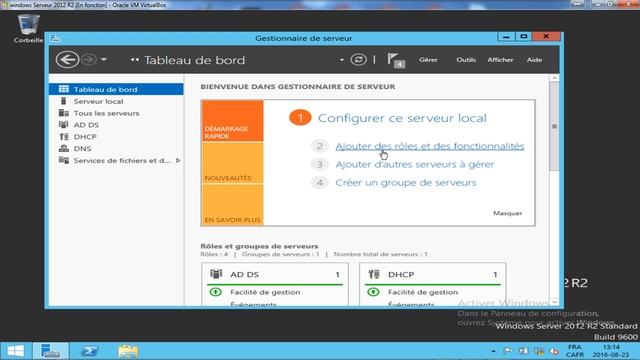Image resolution: width=640 pixels, height=360 pixels.
Task: Click the AD DS sidebar icon
Action: click(x=64, y=124)
